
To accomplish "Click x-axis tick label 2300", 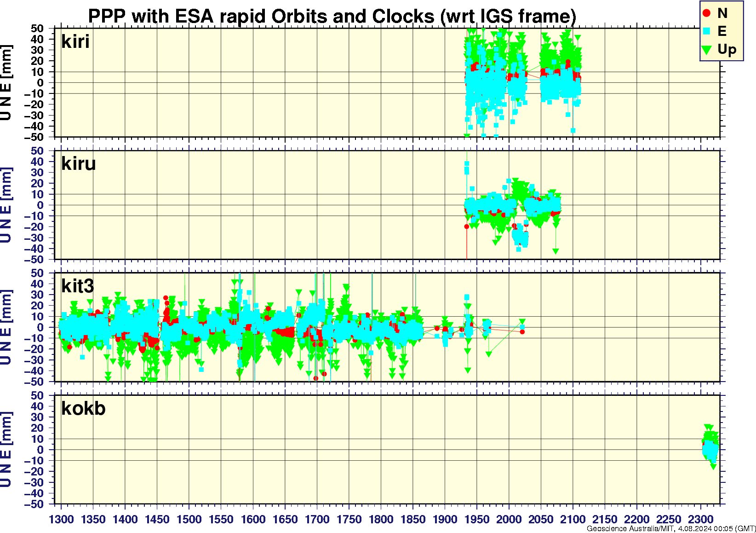I will (x=701, y=519).
